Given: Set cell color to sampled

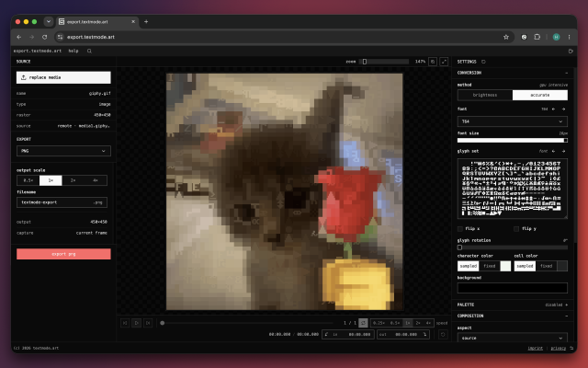Looking at the screenshot, I should pyautogui.click(x=525, y=266).
